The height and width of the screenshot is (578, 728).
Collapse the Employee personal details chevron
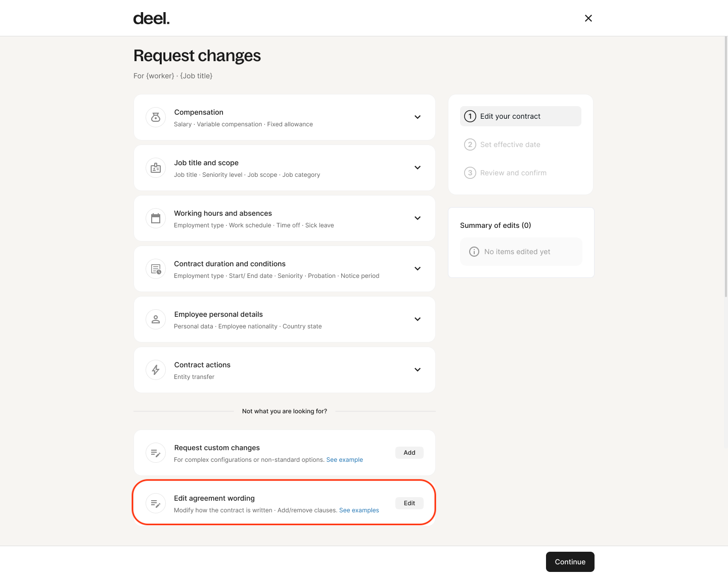(x=418, y=319)
